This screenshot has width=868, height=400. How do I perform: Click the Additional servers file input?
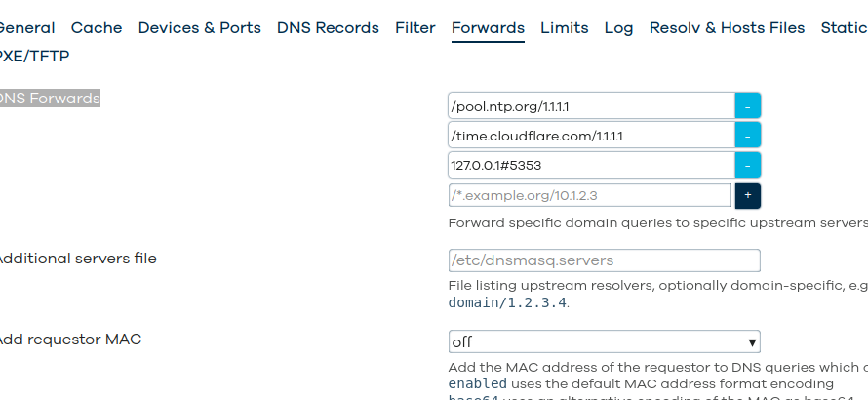tap(604, 260)
